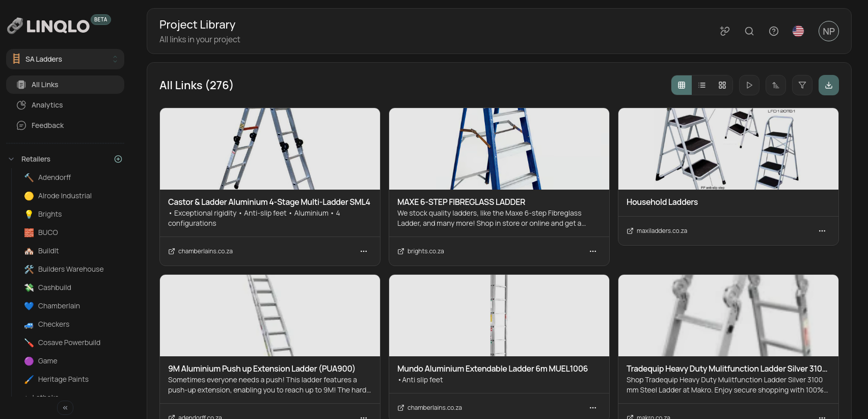This screenshot has height=419, width=868.
Task: Open Feedback in the sidebar
Action: 47,125
